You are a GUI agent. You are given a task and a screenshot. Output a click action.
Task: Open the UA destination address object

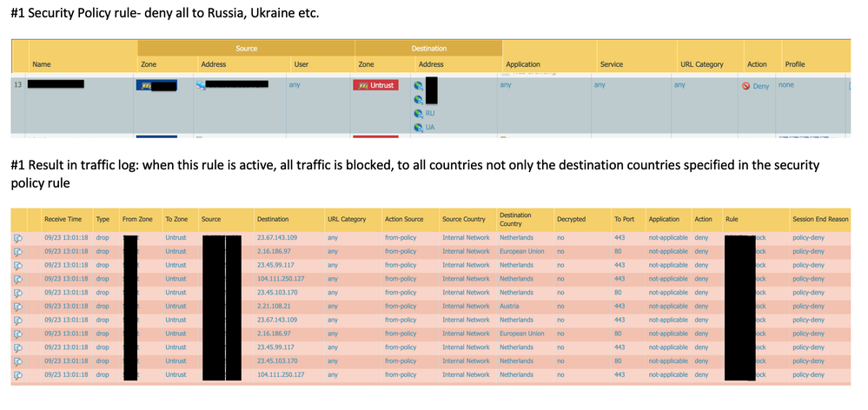pos(429,128)
